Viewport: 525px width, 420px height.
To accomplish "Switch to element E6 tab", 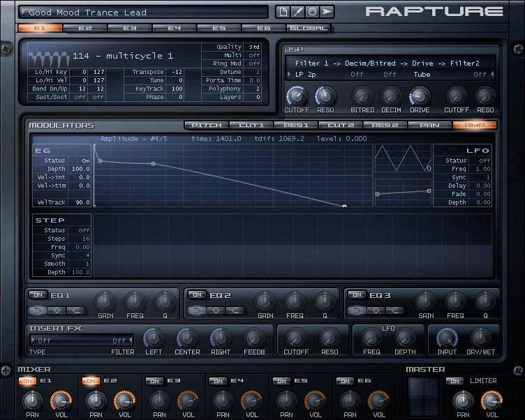I will pyautogui.click(x=264, y=28).
